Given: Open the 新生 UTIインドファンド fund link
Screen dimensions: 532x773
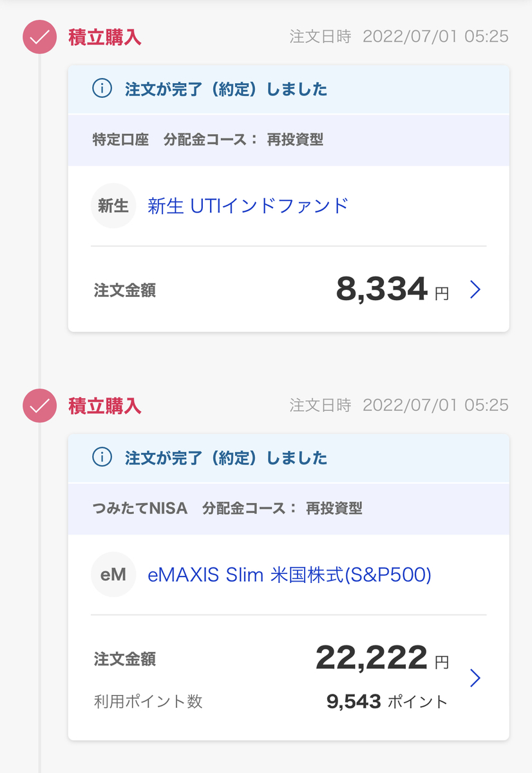Looking at the screenshot, I should click(x=248, y=206).
